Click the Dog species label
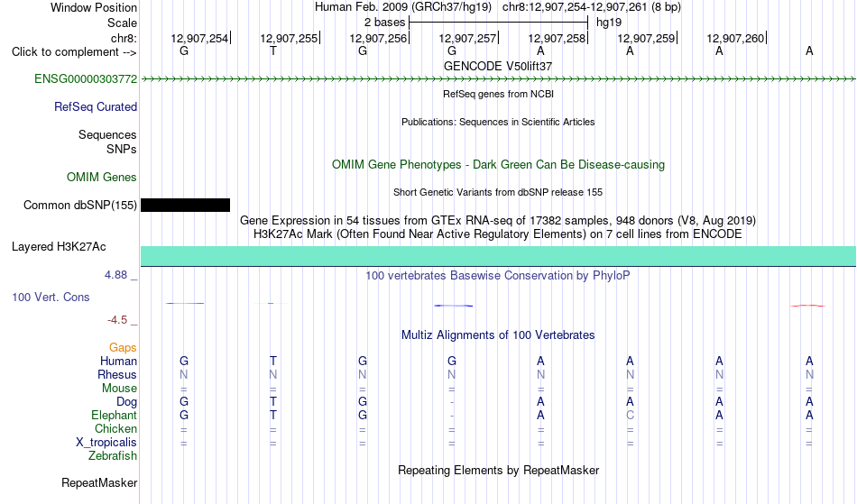Screen dimensions: 857x504 127,402
